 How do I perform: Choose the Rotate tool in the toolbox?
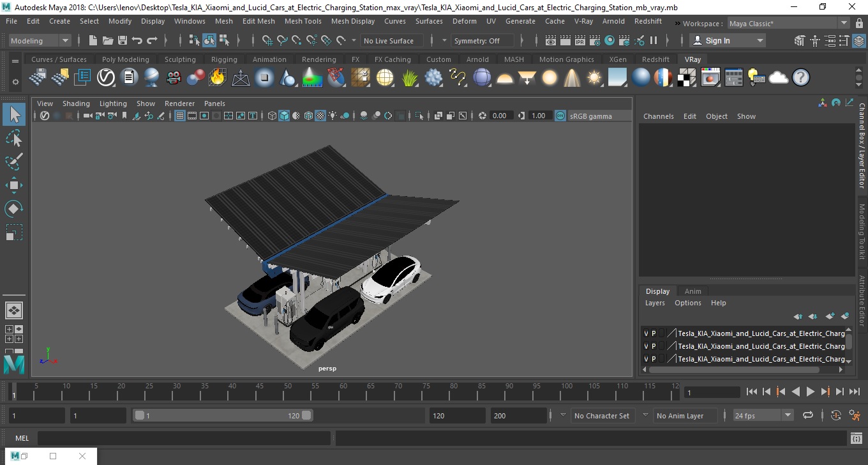(x=14, y=208)
